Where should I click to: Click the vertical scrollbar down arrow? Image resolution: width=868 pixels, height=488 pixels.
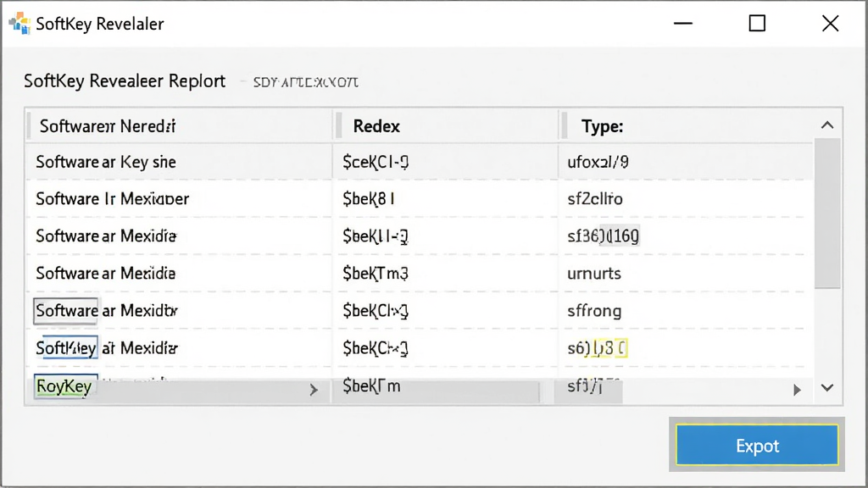tap(827, 388)
